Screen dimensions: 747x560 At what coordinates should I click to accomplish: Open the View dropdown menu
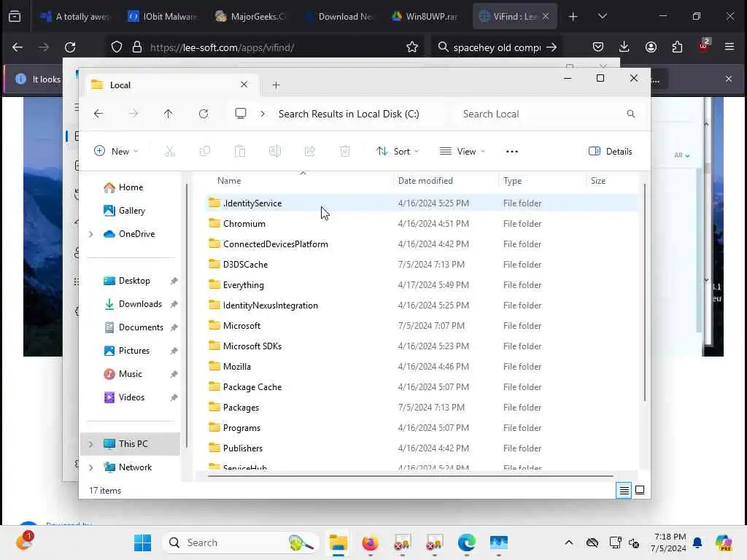point(462,152)
